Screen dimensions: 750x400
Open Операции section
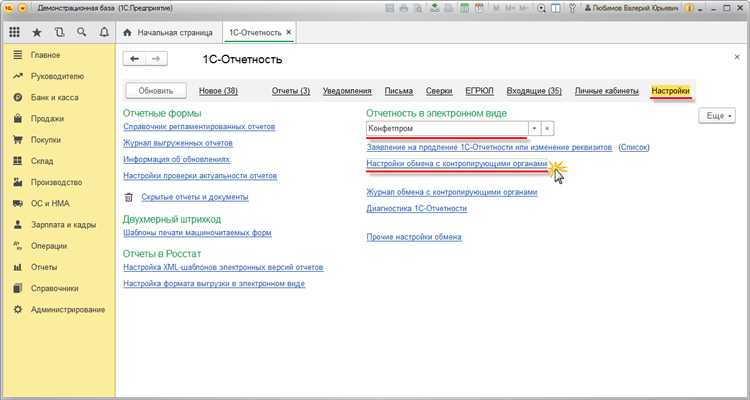(49, 245)
